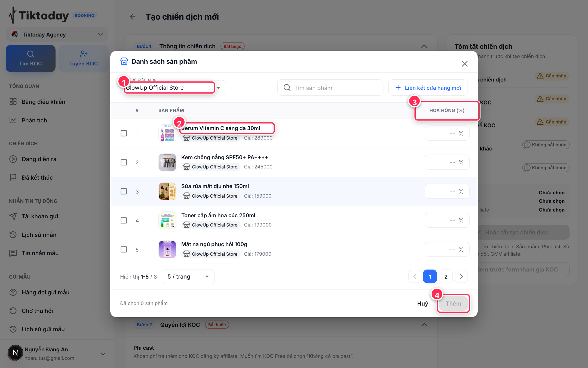Click the Lịch sử nhắn clock icon
Image resolution: width=588 pixels, height=368 pixels.
(x=13, y=234)
